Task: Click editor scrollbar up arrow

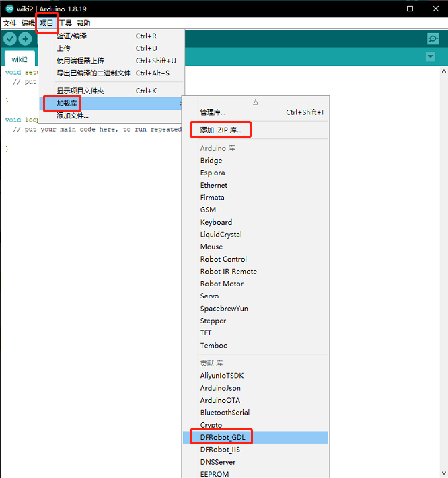Action: 444,71
